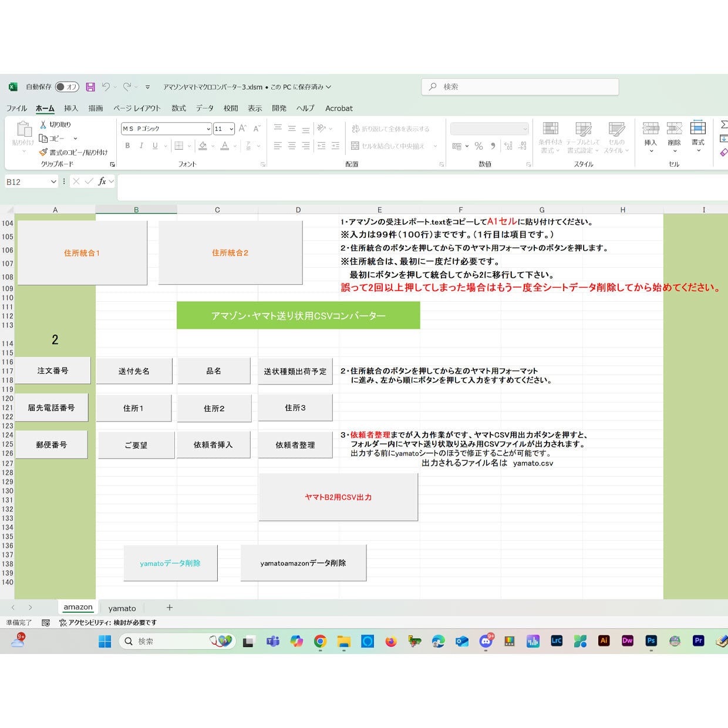Switch to the yamato sheet tab
Screen dimensions: 728x728
tap(122, 608)
